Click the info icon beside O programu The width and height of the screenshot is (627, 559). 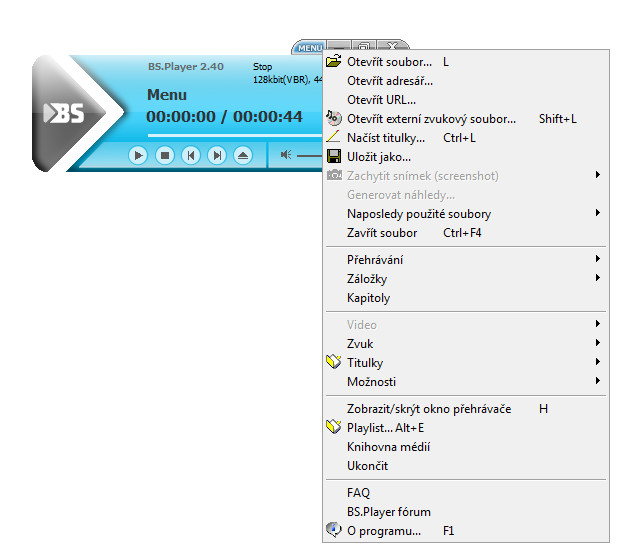tap(333, 529)
